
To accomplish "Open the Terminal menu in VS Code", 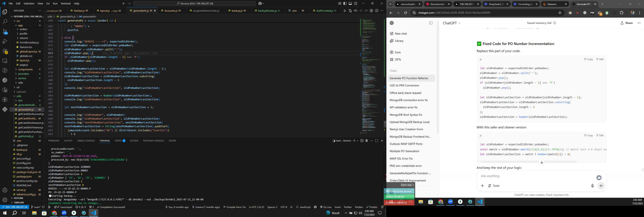I will [66, 3].
